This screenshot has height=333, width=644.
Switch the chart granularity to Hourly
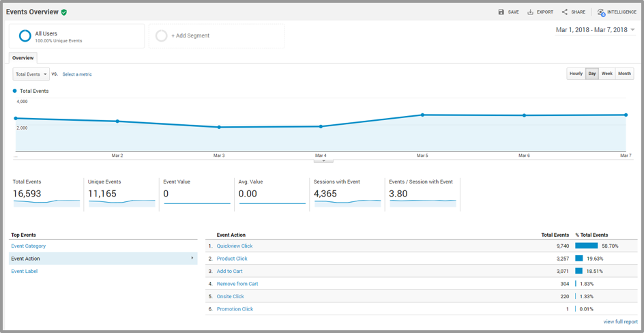(x=576, y=74)
